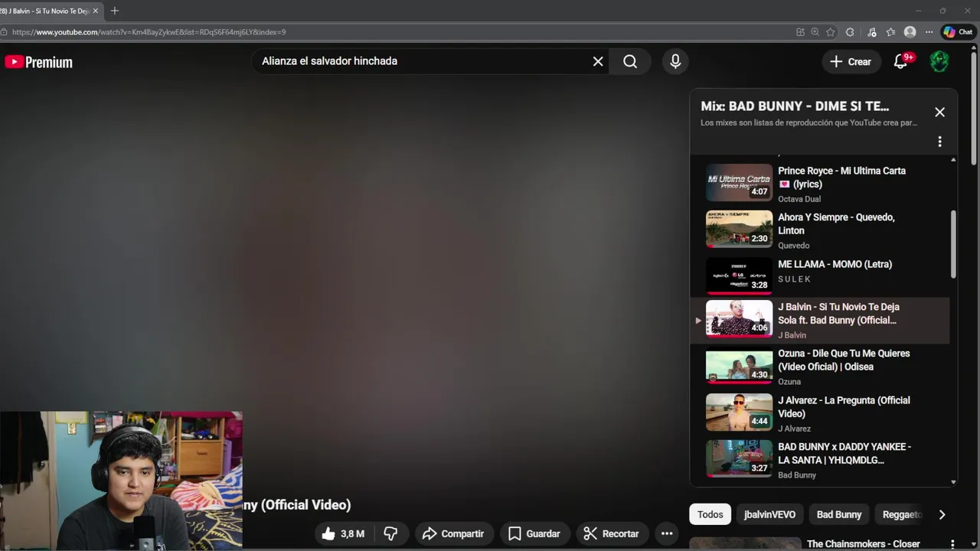Open Ozuna - Dile Que Tu Me Quieres title

(x=844, y=360)
